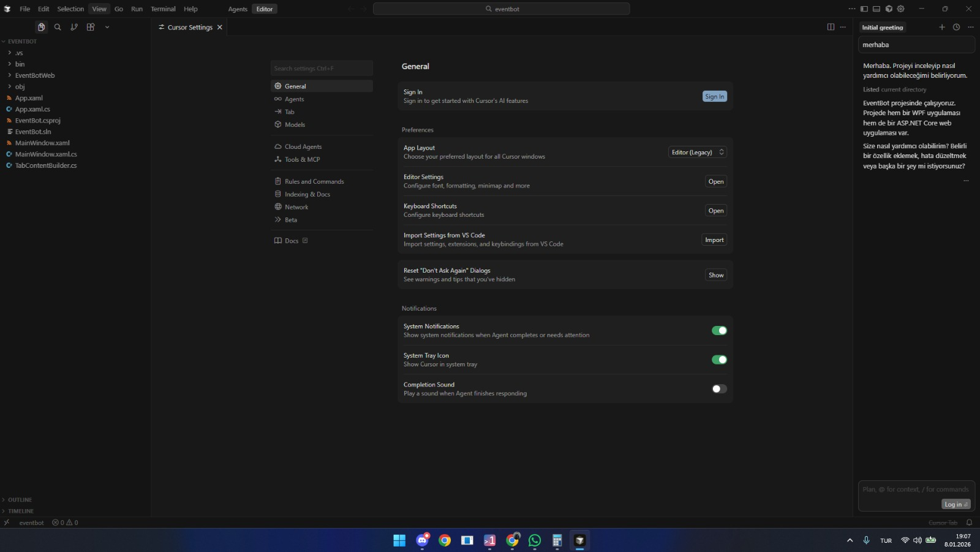
Task: Select Agents in settings sidebar
Action: pyautogui.click(x=322, y=99)
